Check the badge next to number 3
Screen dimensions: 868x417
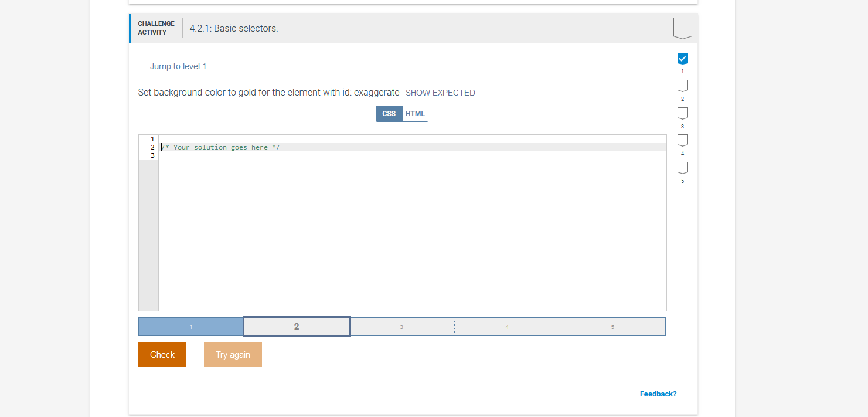point(682,113)
